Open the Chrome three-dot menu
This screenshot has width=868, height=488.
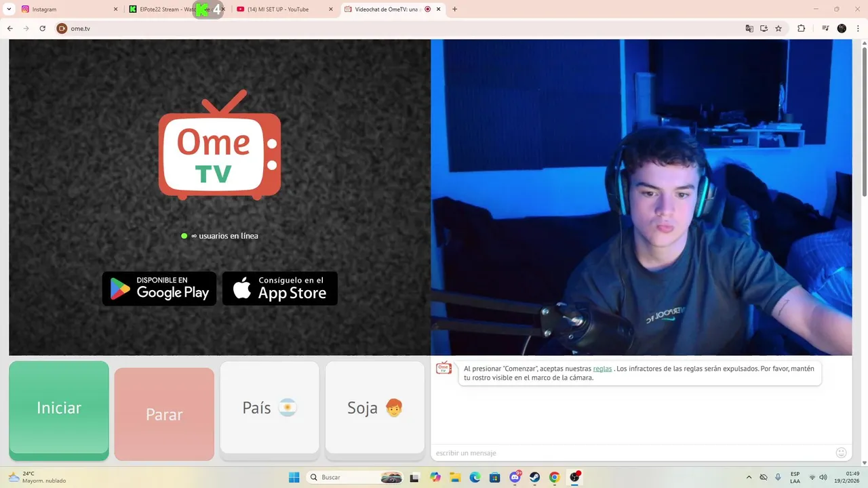858,28
